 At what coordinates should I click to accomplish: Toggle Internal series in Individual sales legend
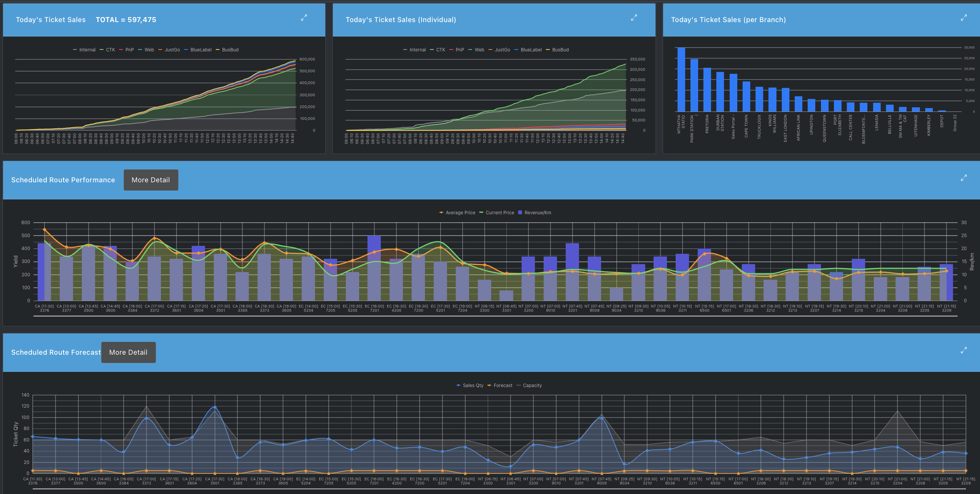tap(417, 50)
